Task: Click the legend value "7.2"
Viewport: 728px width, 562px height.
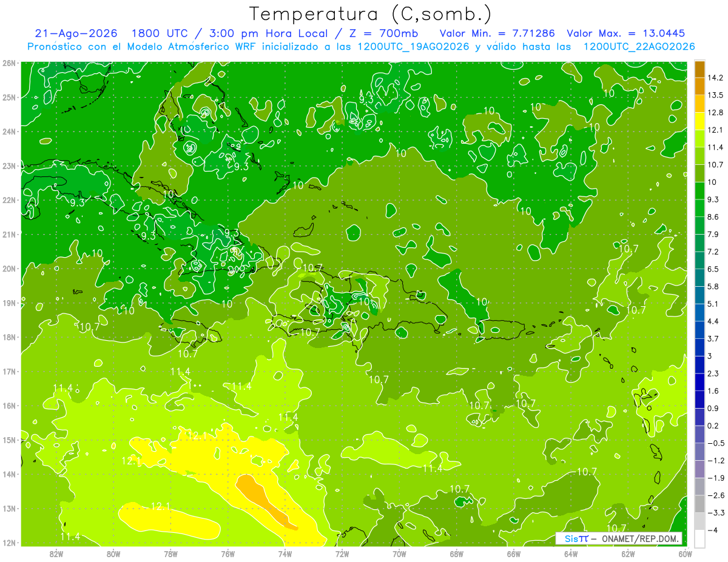Action: click(712, 252)
